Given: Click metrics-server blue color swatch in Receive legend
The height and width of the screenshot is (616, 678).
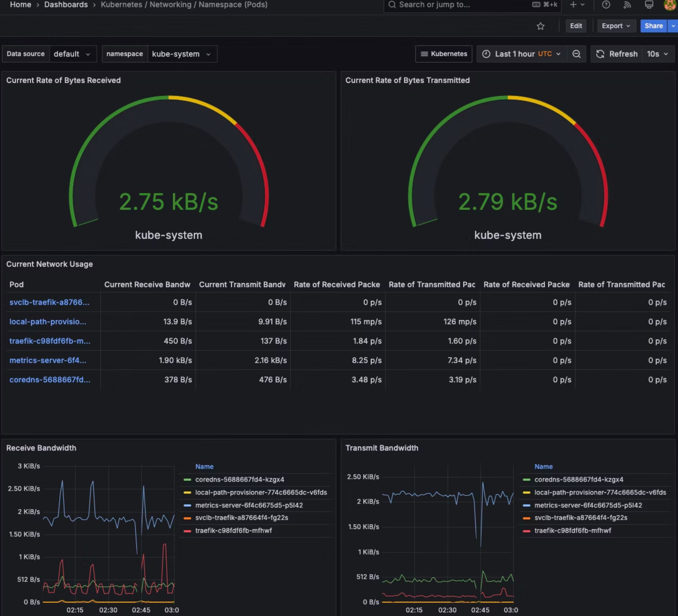Looking at the screenshot, I should coord(187,505).
